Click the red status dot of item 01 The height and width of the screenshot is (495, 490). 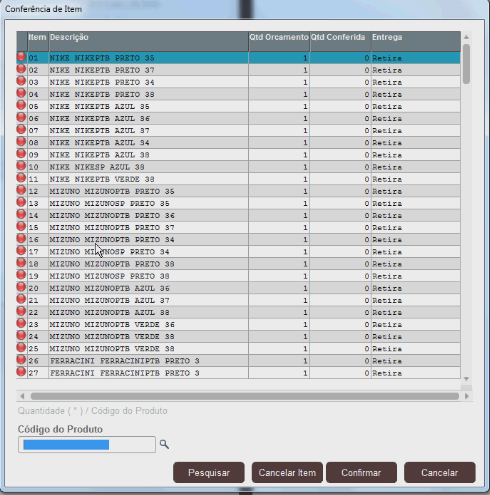click(21, 57)
